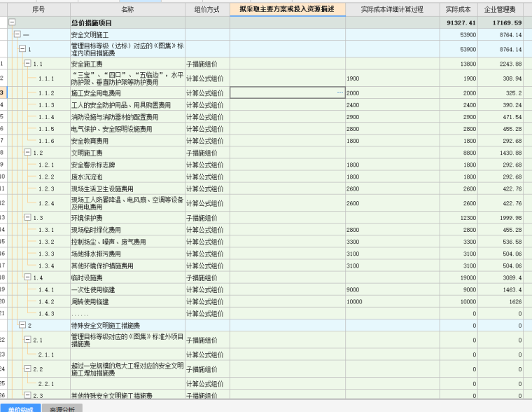
Task: Switch to the 单价构成 tab
Action: pos(20,408)
